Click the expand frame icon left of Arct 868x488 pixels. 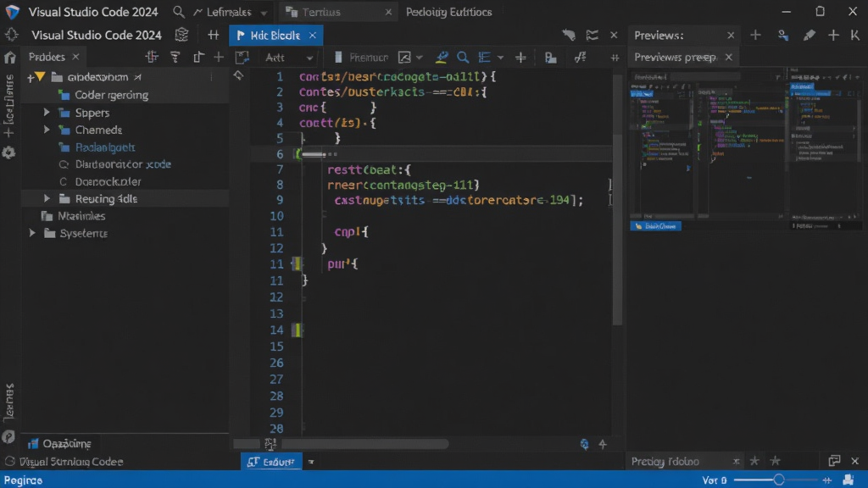(242, 57)
